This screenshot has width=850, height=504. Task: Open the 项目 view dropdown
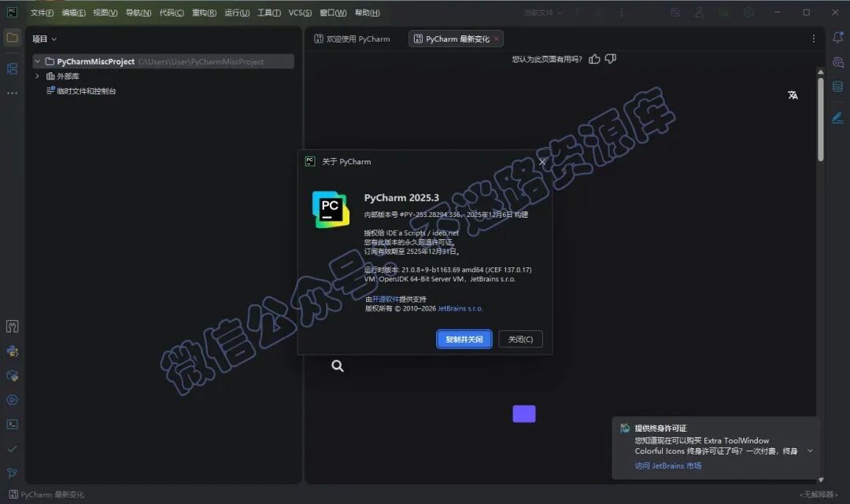coord(44,39)
